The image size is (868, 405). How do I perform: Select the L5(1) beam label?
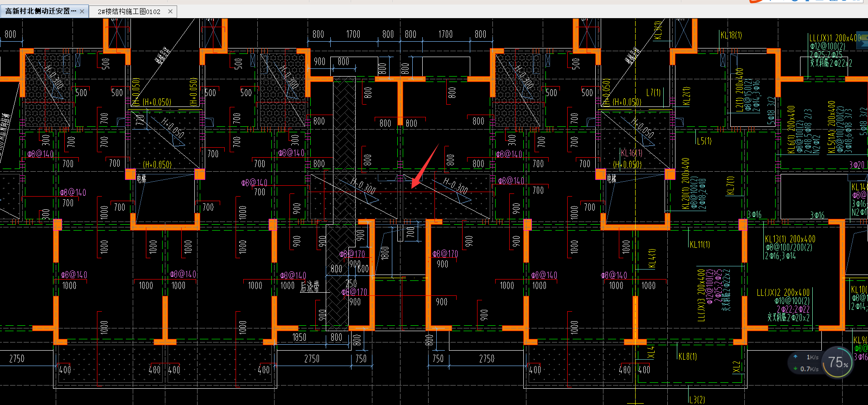[704, 141]
